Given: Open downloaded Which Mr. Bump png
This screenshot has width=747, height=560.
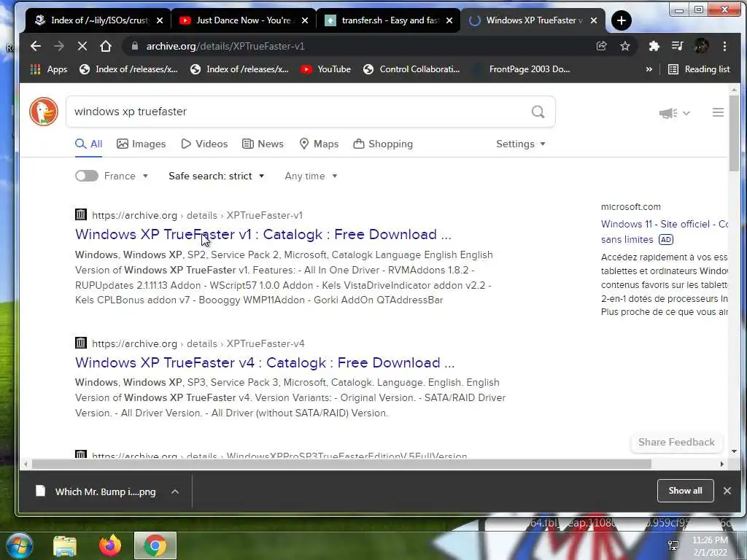Looking at the screenshot, I should 96,491.
